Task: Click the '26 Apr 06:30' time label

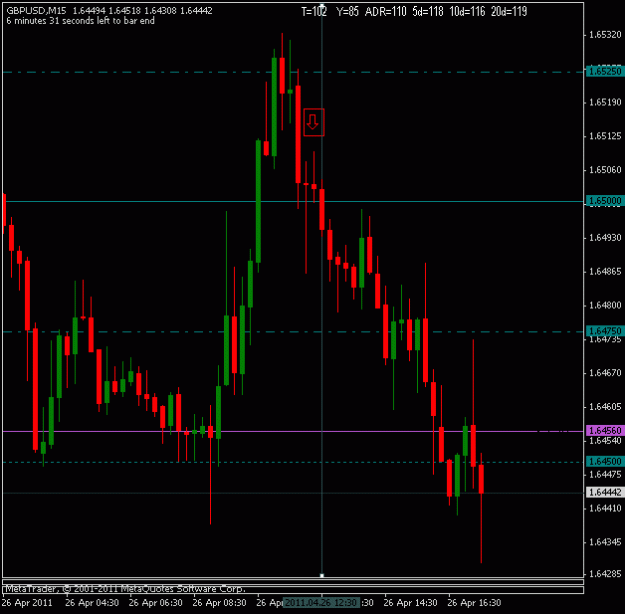Action: pos(156,602)
